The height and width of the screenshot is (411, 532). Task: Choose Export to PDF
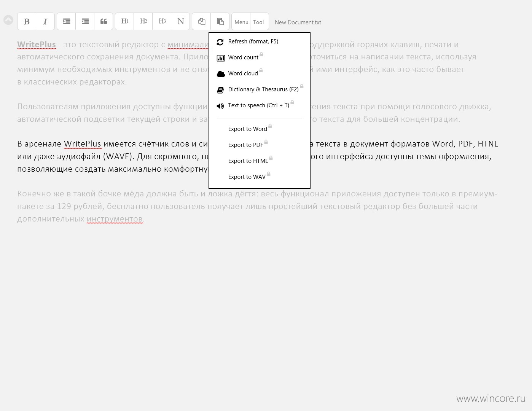tap(260, 145)
